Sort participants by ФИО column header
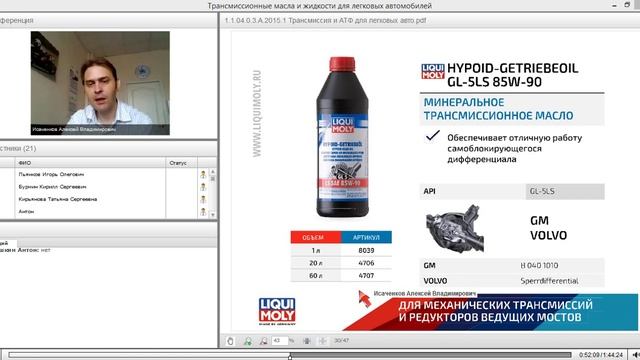The height and width of the screenshot is (360, 640). click(x=90, y=163)
